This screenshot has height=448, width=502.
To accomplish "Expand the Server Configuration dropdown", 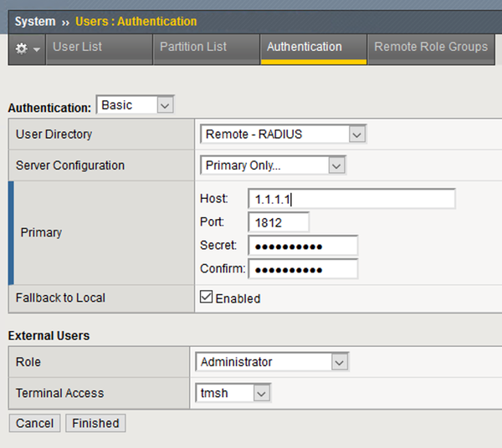I will (x=273, y=165).
